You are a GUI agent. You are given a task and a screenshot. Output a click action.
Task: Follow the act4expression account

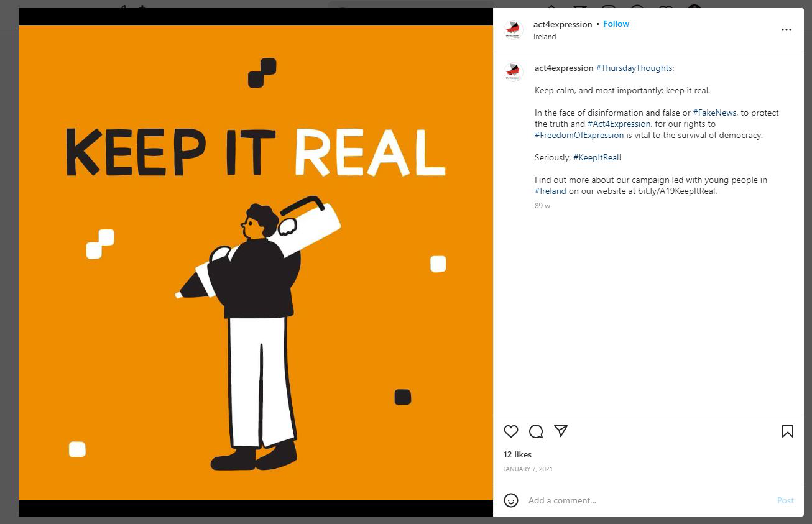pyautogui.click(x=616, y=24)
